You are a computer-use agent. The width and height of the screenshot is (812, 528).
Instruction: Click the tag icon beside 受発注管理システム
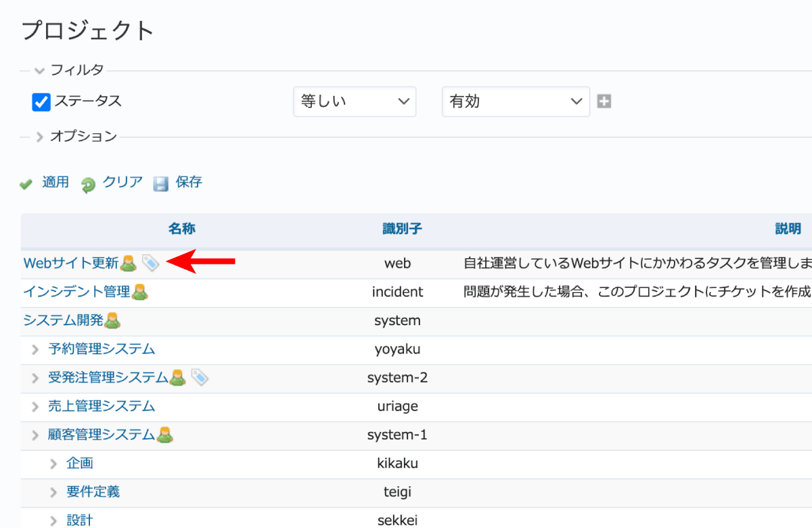coord(200,377)
